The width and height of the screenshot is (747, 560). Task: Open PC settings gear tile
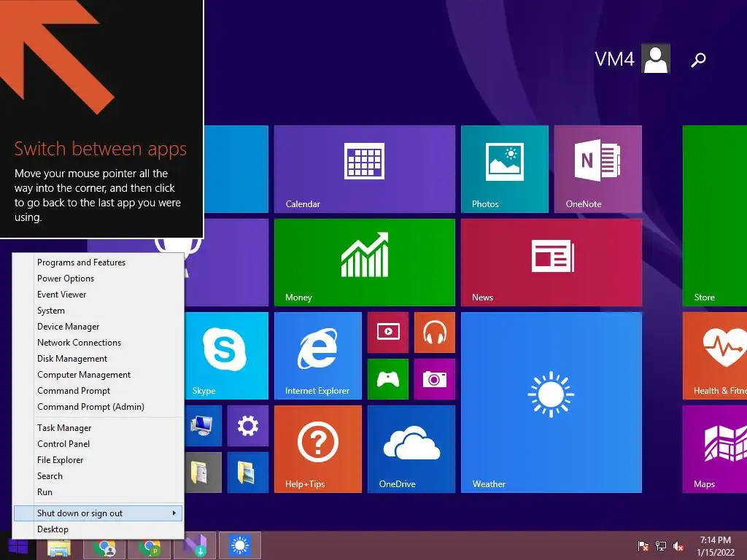click(x=248, y=426)
